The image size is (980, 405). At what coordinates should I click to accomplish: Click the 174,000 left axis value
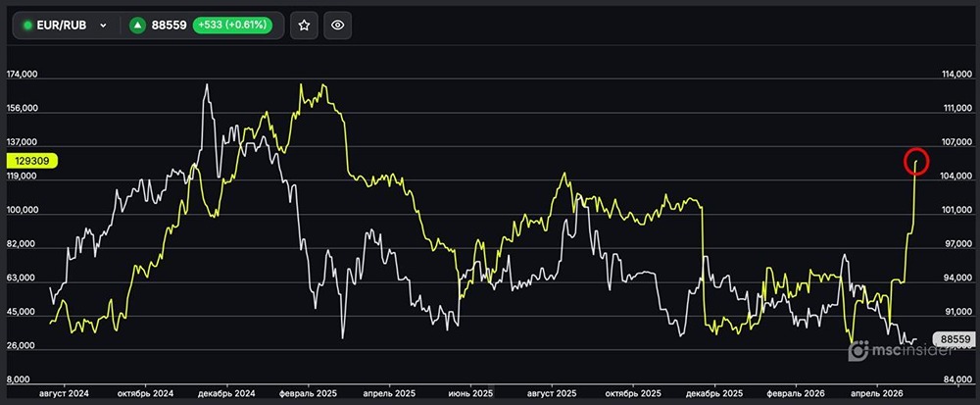22,75
